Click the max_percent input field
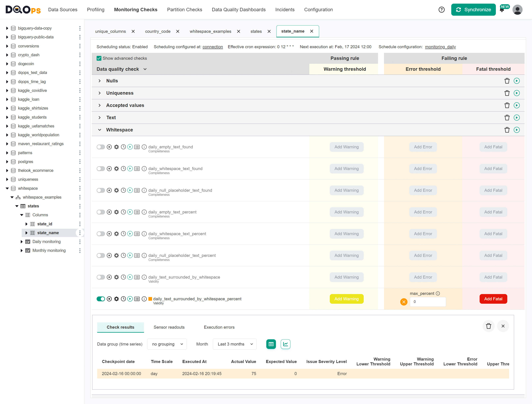The height and width of the screenshot is (404, 532). [428, 302]
